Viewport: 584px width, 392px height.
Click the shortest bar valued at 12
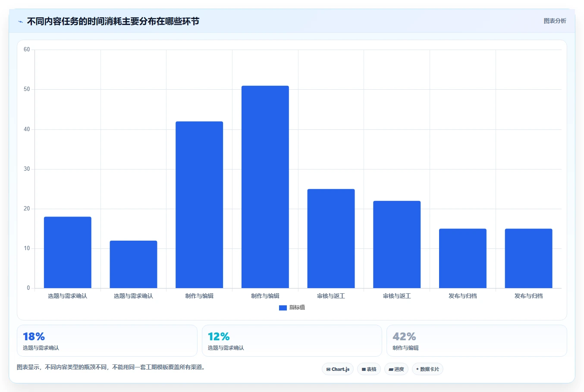pyautogui.click(x=133, y=264)
